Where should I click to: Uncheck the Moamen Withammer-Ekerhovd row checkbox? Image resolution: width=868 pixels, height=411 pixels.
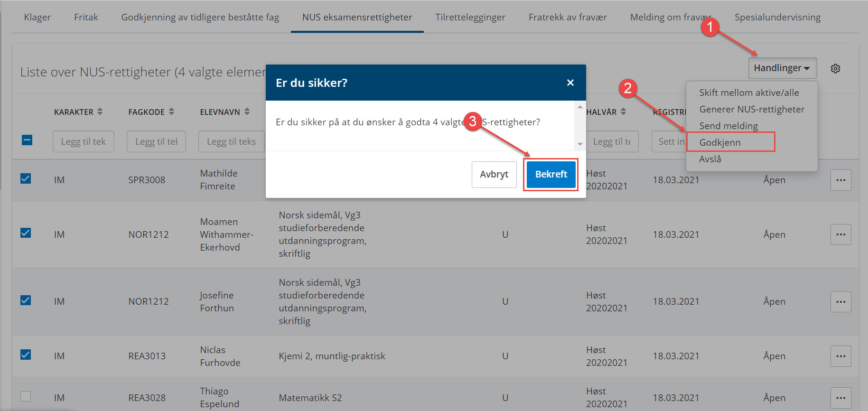(x=26, y=233)
